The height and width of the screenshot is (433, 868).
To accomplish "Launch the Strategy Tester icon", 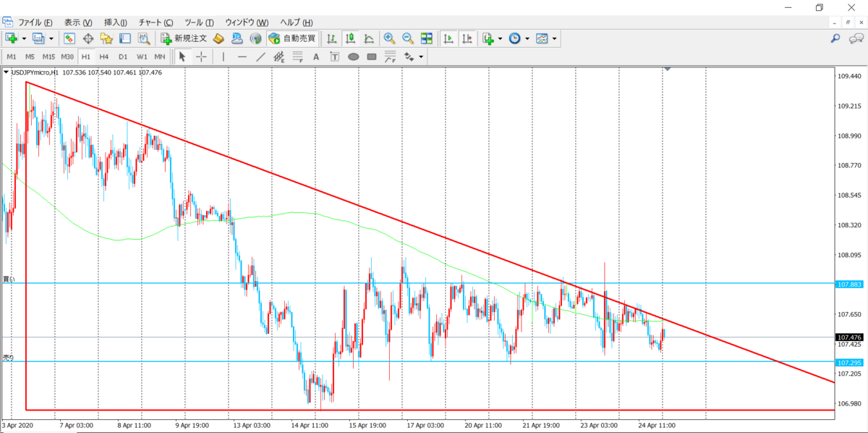I will [x=144, y=38].
